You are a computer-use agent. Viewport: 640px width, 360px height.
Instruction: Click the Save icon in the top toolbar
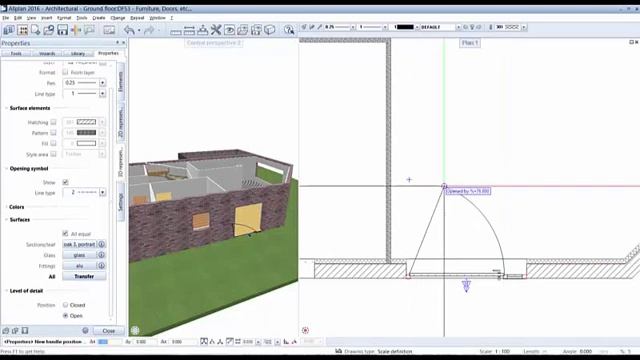[62, 30]
